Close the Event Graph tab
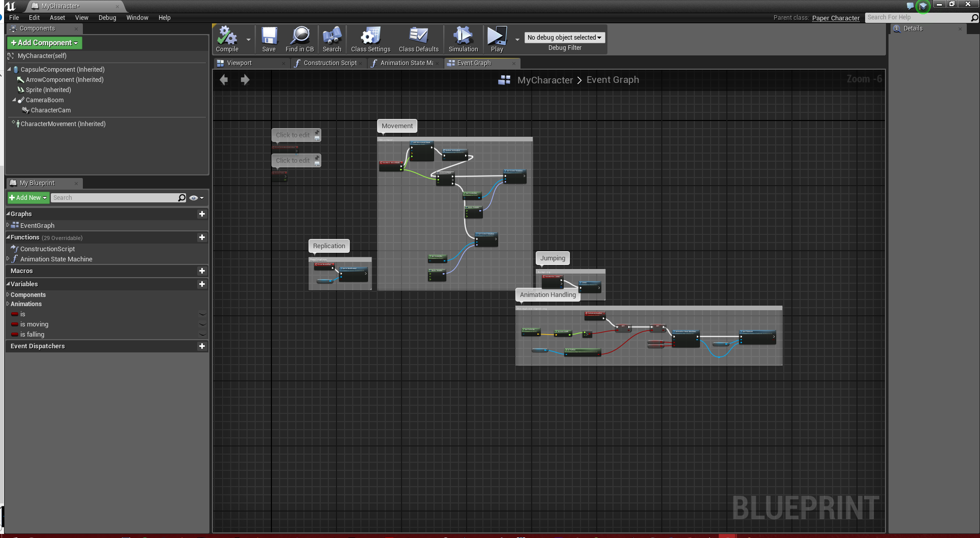980x538 pixels. coord(514,64)
